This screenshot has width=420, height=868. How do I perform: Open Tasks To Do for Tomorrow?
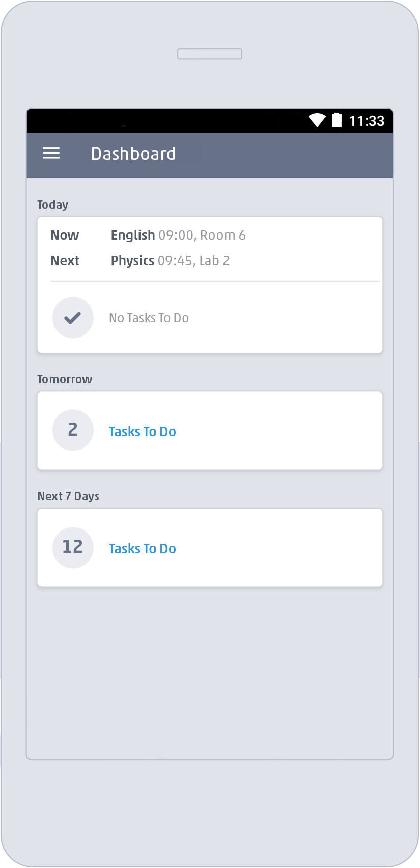pyautogui.click(x=142, y=431)
